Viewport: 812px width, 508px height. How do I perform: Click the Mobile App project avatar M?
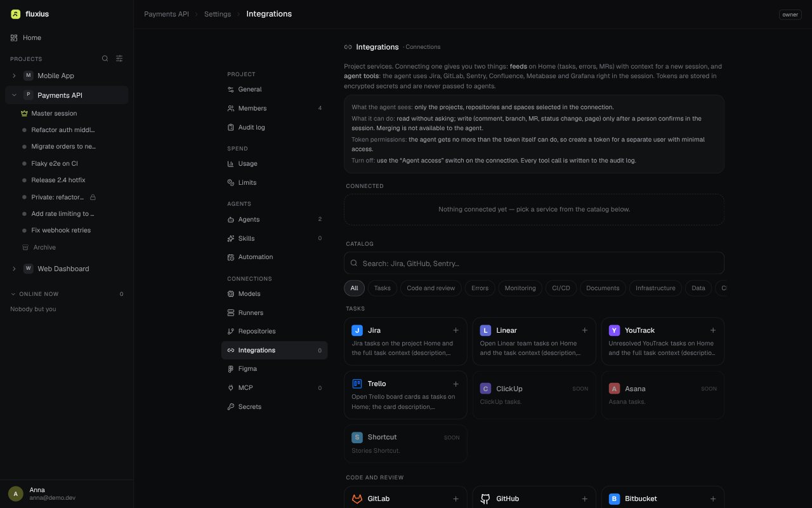pyautogui.click(x=28, y=76)
